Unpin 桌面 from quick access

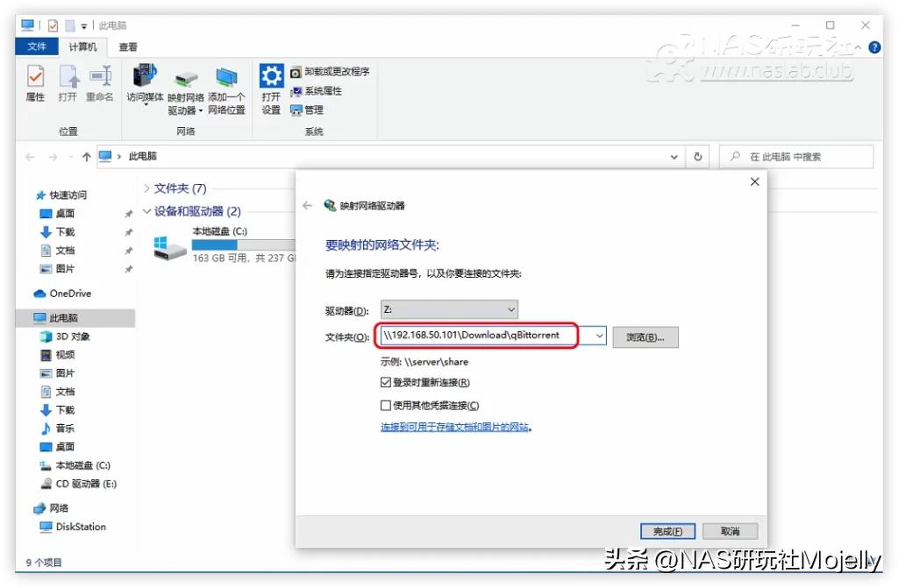pyautogui.click(x=127, y=213)
